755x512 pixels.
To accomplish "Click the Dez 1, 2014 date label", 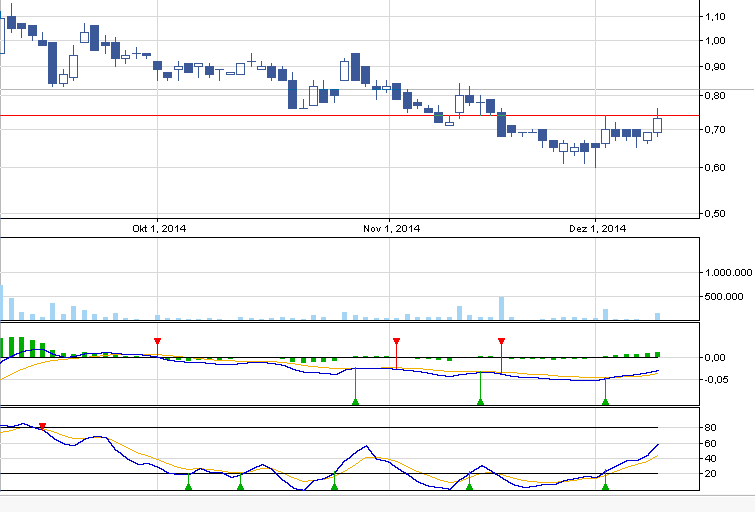I will point(597,229).
